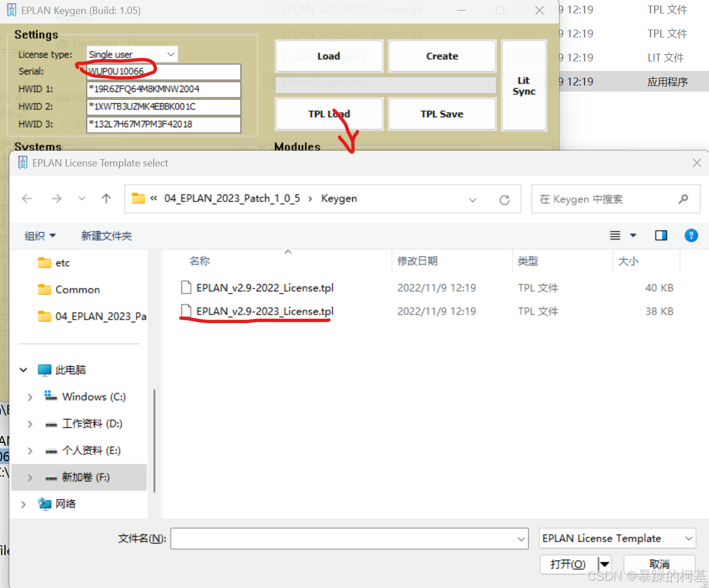This screenshot has width=709, height=588.
Task: Click the 2022/11/9 12:19 date of 2023 license
Action: point(437,312)
